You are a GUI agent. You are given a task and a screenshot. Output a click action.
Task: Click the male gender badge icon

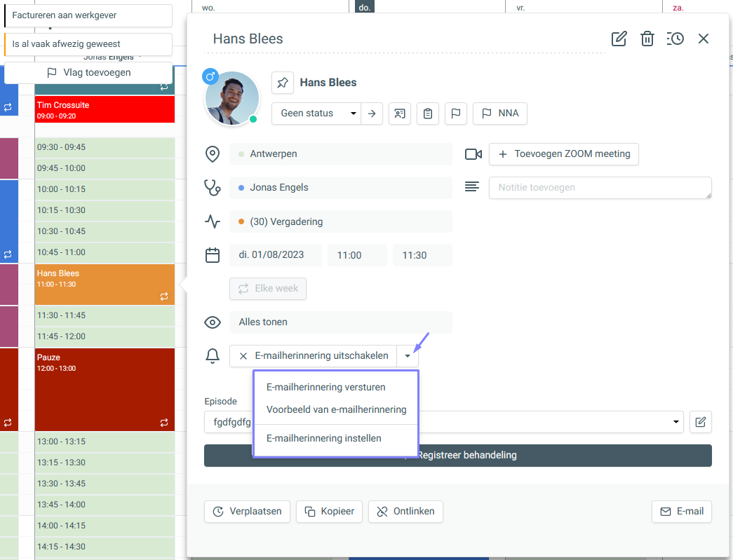[x=210, y=76]
